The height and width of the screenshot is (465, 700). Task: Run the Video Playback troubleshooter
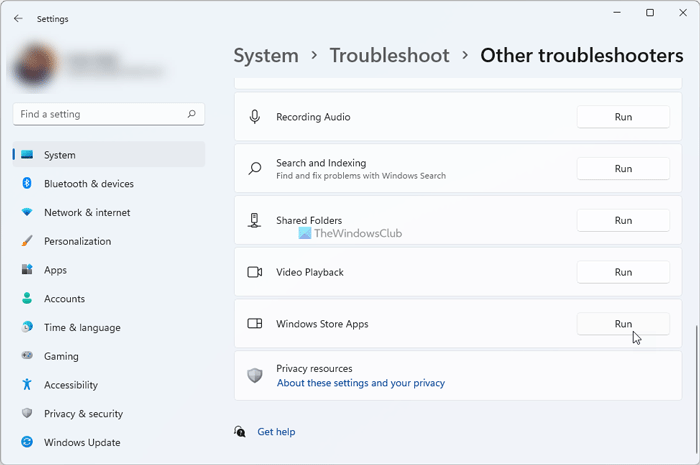coord(622,272)
